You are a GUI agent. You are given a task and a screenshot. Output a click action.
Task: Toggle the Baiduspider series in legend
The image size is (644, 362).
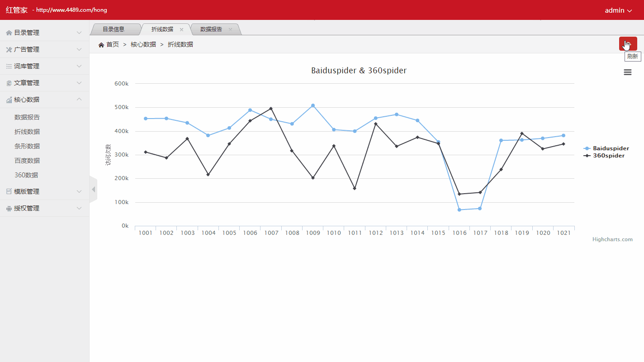[606, 148]
